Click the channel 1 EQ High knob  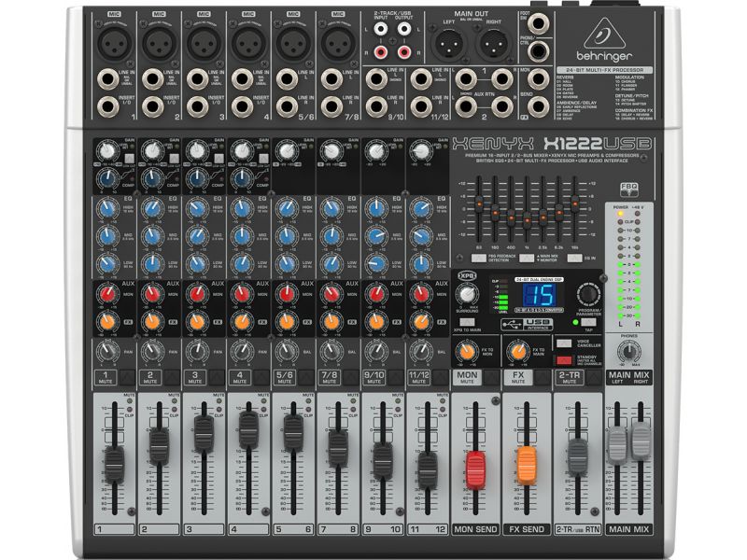pyautogui.click(x=107, y=208)
